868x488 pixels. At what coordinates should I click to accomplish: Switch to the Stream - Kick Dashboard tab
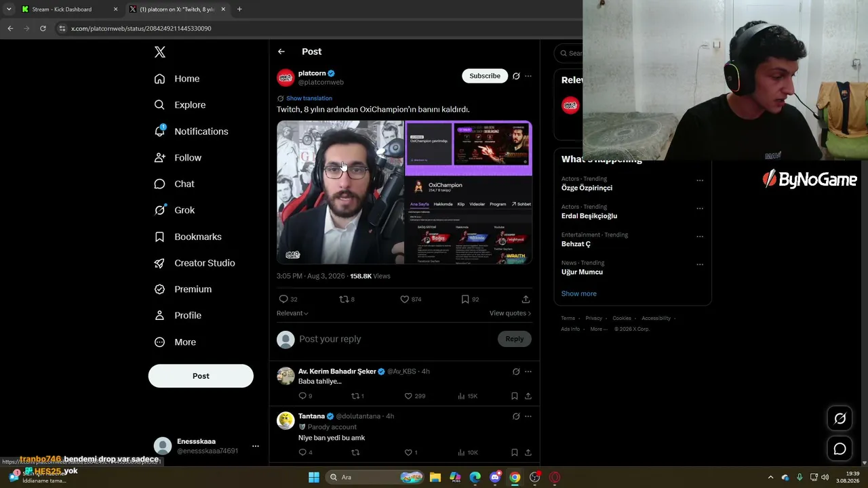(x=70, y=9)
